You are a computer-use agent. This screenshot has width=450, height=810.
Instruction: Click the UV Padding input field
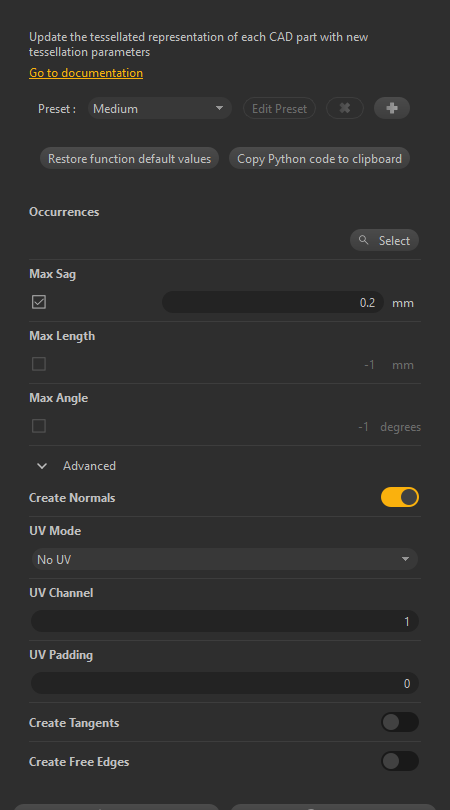tap(225, 683)
